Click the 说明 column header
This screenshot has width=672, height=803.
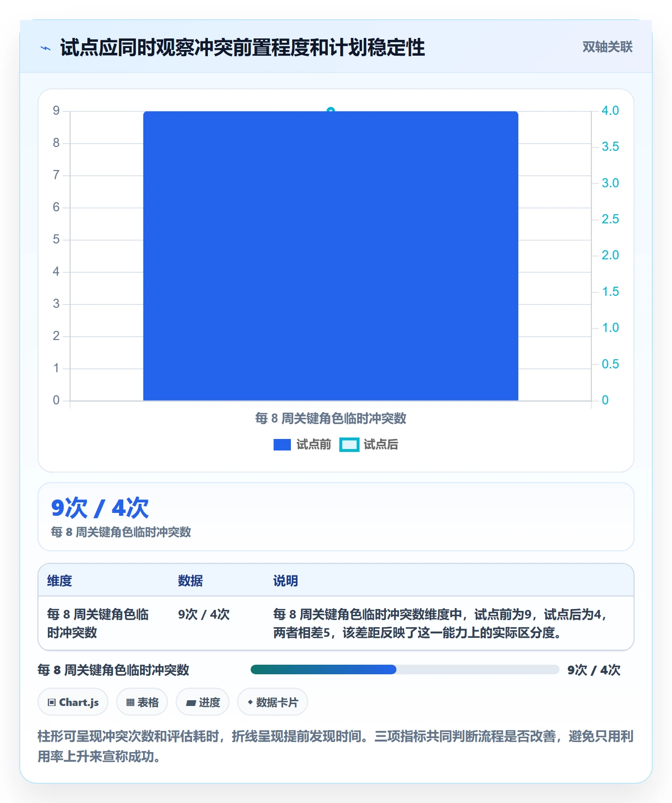(x=286, y=581)
